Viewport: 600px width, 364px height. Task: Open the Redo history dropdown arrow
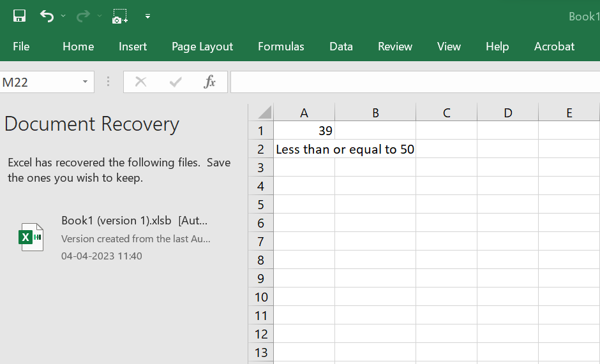[100, 16]
